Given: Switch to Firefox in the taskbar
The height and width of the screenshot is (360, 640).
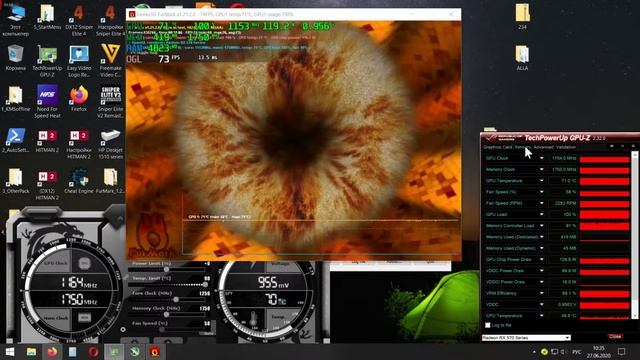Looking at the screenshot, I should point(52,351).
